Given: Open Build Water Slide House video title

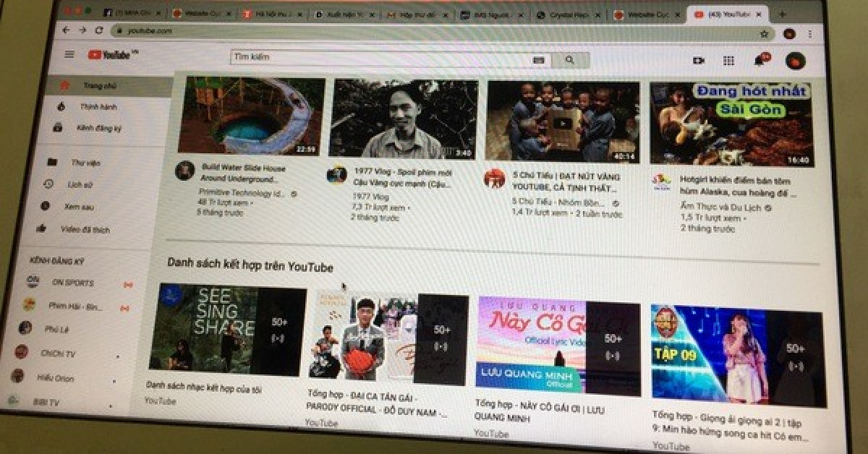Looking at the screenshot, I should [244, 173].
